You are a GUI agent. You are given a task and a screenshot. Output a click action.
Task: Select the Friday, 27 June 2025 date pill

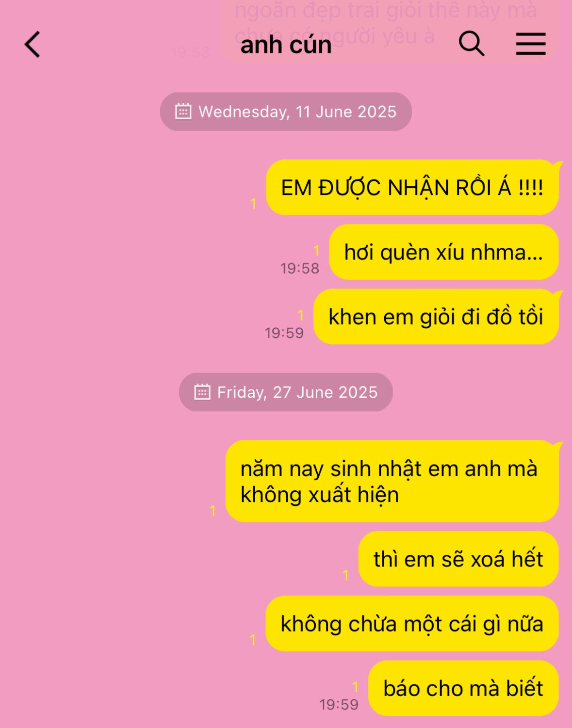[286, 392]
